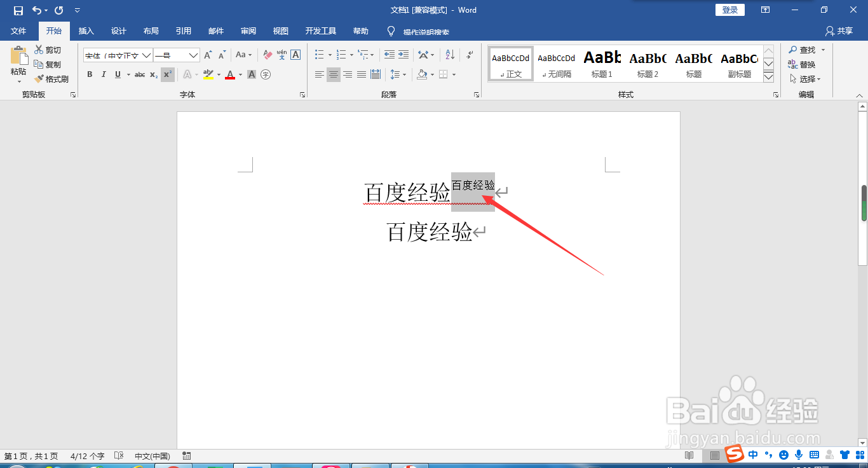Screen dimensions: 868x468
Task: Show or hide paragraph marks
Action: [x=470, y=55]
